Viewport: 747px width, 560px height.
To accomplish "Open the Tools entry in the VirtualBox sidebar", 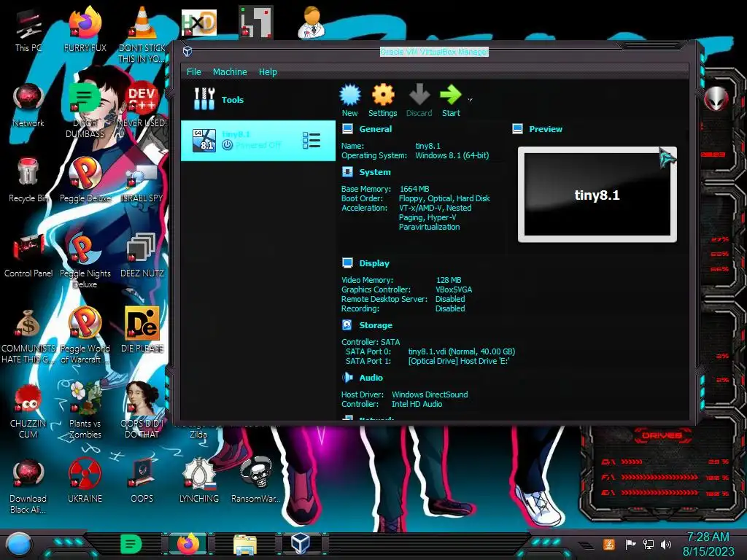I will [258, 99].
